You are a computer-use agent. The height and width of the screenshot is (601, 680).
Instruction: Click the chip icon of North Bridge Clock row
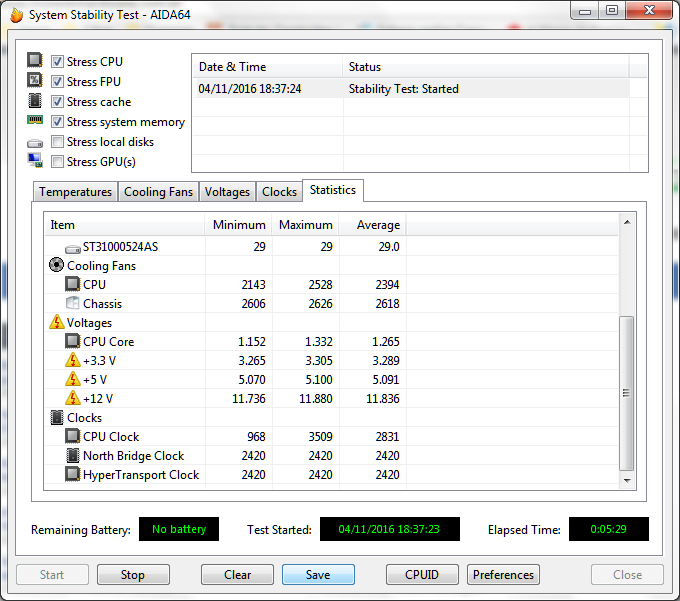(72, 455)
